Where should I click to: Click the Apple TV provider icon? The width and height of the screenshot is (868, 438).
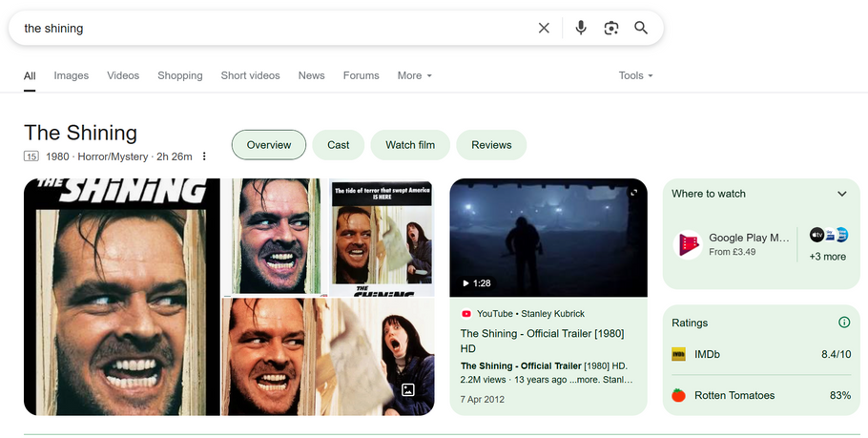pos(816,235)
